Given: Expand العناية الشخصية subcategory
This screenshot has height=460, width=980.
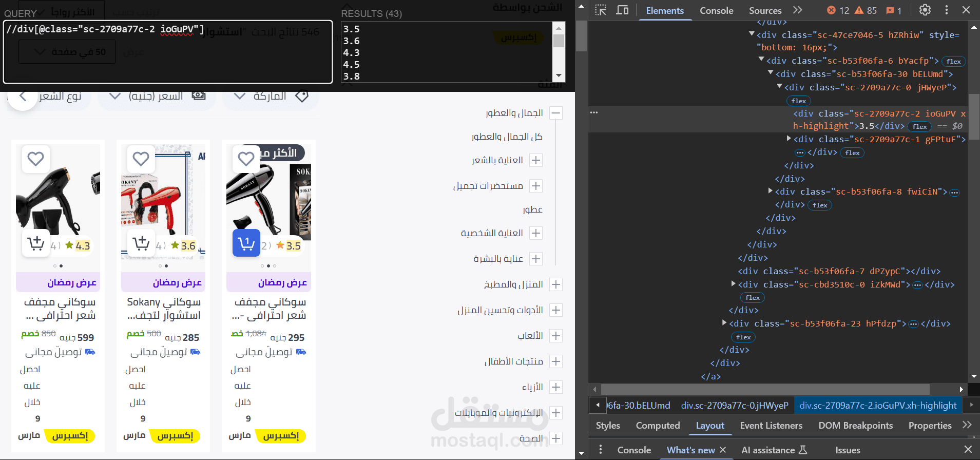Looking at the screenshot, I should [536, 233].
